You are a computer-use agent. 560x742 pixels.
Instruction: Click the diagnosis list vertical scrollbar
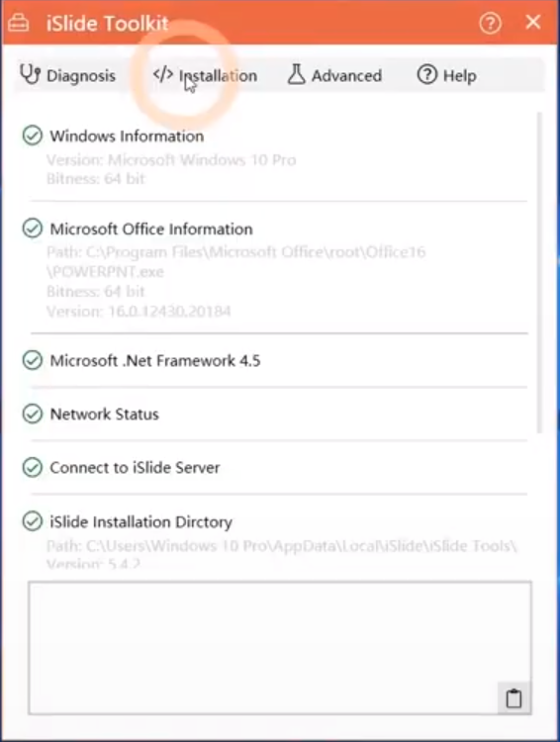point(539,272)
